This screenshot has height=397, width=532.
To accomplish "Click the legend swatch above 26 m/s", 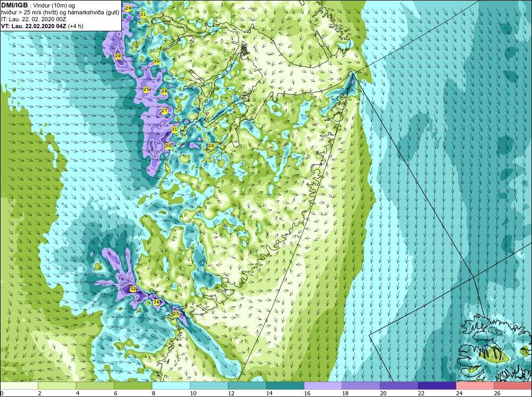I will (x=513, y=385).
